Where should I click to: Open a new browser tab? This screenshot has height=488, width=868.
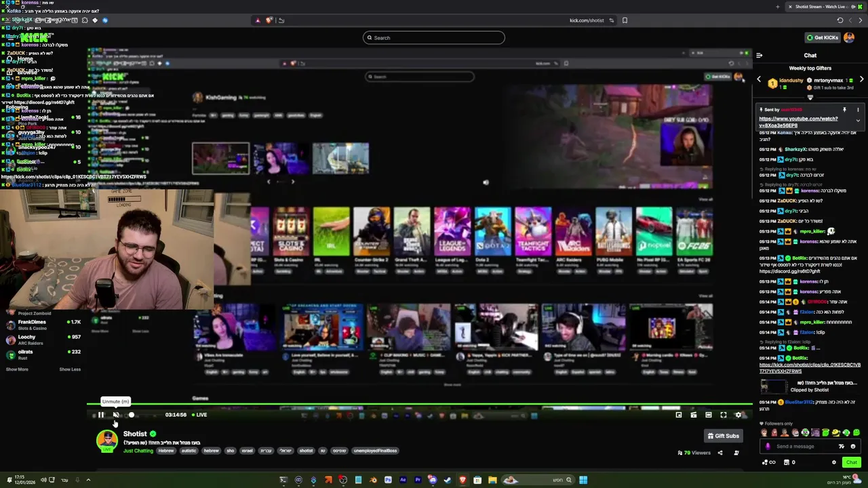coord(777,7)
